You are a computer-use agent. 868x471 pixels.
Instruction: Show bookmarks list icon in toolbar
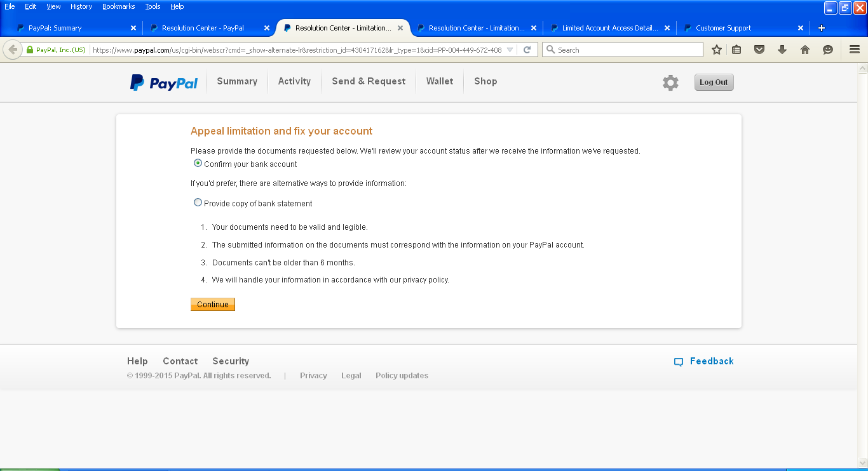pyautogui.click(x=736, y=50)
